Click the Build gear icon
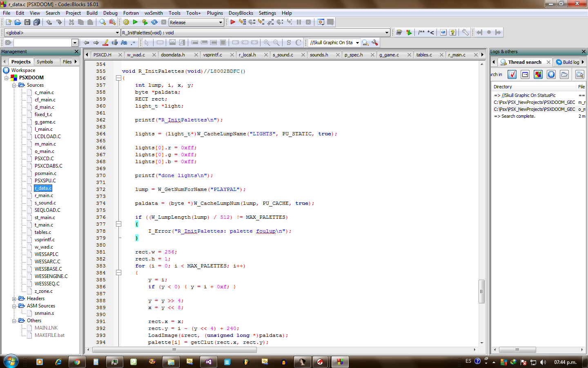588x368 pixels. click(126, 22)
